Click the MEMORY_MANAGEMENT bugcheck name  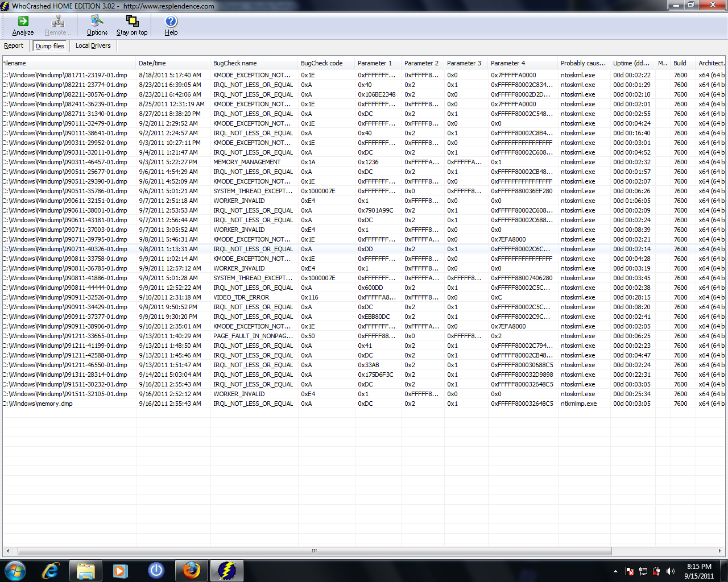click(x=247, y=162)
